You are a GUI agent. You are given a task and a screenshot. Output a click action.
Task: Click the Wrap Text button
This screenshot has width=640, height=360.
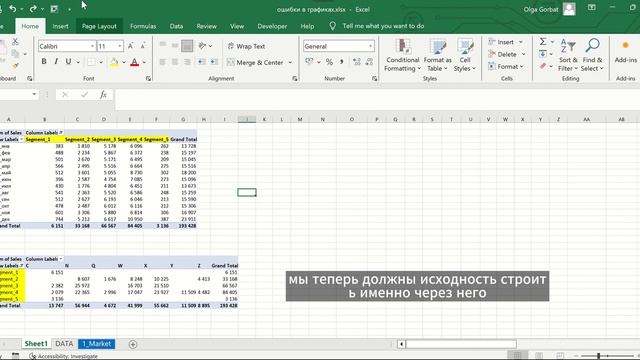click(246, 46)
